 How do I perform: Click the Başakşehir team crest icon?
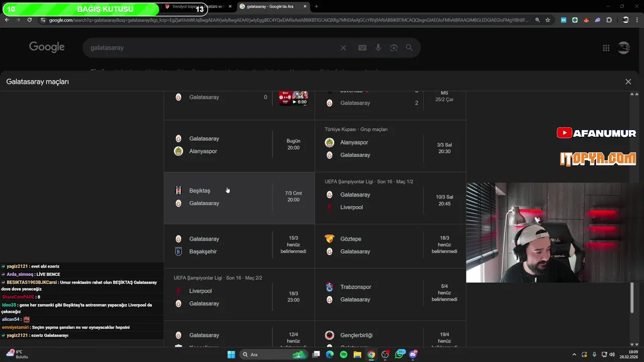click(178, 251)
